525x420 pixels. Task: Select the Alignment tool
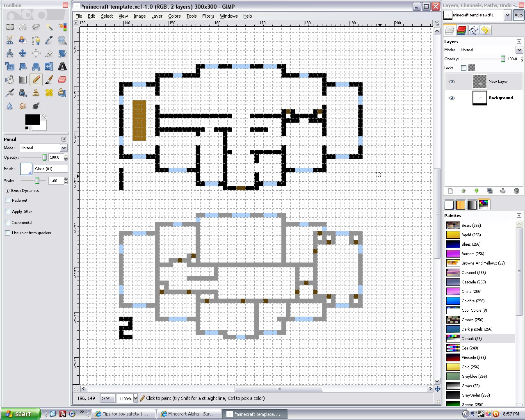pos(36,53)
